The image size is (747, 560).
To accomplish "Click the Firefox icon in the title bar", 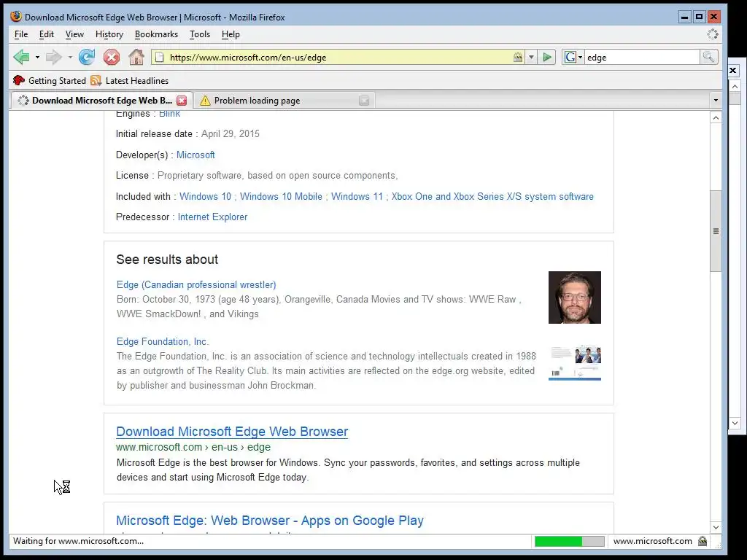I will (16, 17).
